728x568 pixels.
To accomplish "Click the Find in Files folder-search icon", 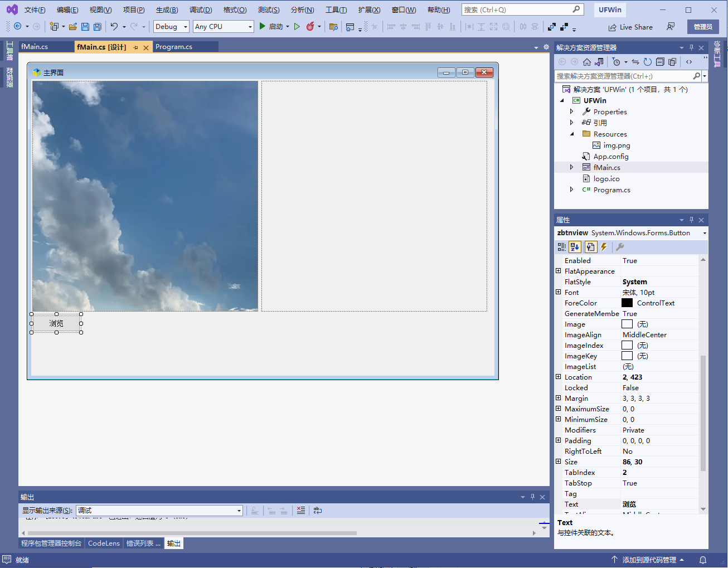I will pos(333,26).
